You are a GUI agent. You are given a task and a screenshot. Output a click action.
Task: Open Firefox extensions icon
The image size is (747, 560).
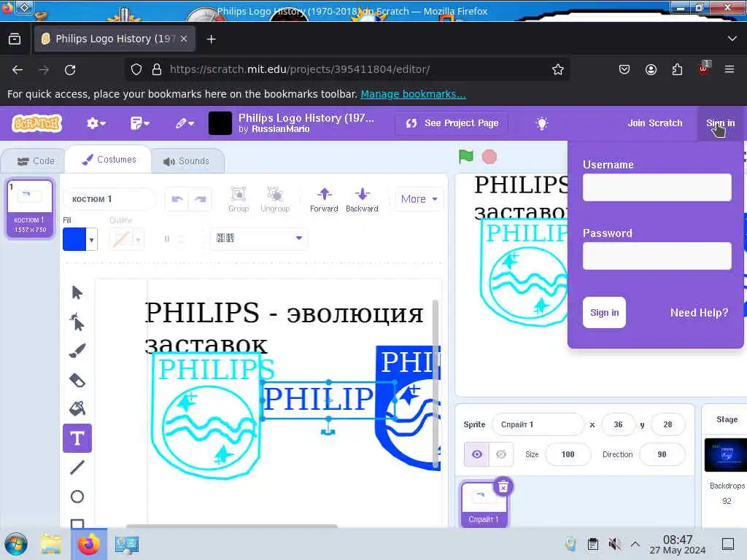(x=677, y=70)
